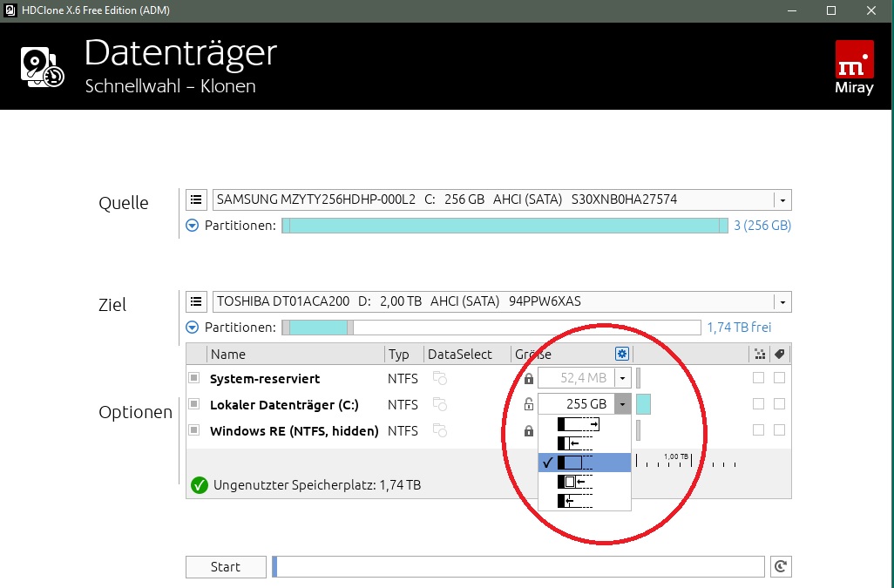Image resolution: width=894 pixels, height=588 pixels.
Task: Toggle the open lock for Lokaler Datenträger (C:)
Action: pos(529,404)
